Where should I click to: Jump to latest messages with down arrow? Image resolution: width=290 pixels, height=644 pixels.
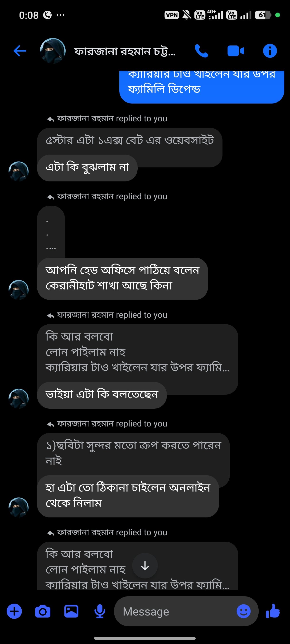point(145,566)
